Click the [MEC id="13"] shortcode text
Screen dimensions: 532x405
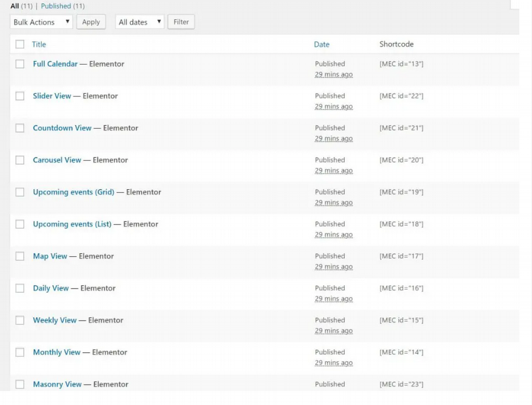pos(402,64)
